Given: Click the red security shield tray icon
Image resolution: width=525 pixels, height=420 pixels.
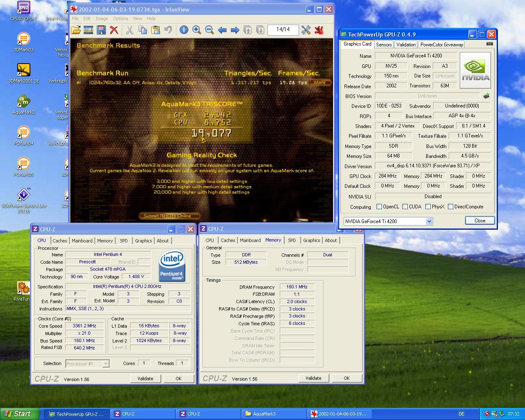Looking at the screenshot, I should tap(487, 414).
